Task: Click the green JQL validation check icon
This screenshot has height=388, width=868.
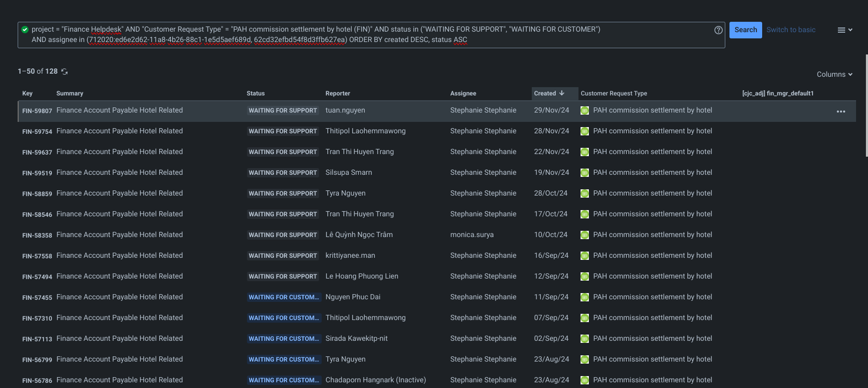Action: (25, 30)
